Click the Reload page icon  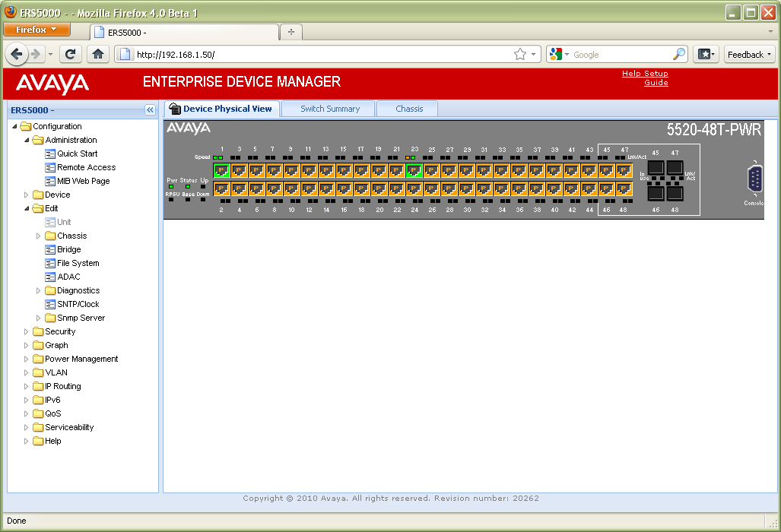[x=71, y=54]
